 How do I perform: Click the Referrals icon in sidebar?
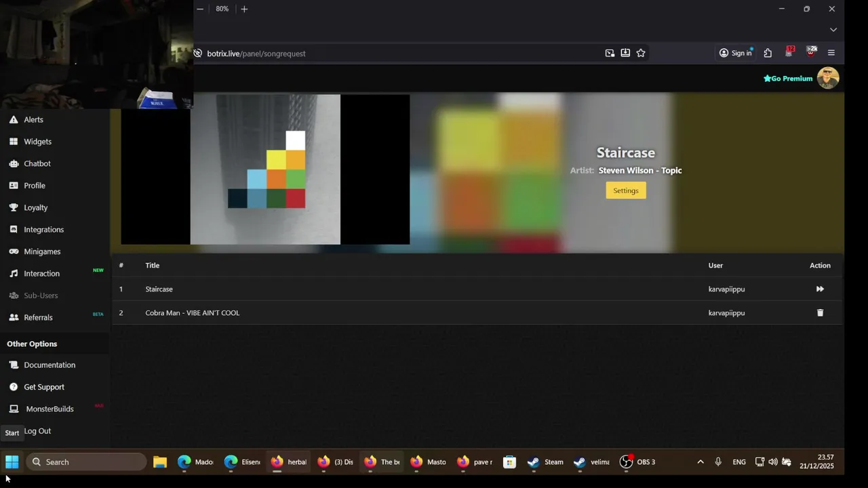pos(14,317)
